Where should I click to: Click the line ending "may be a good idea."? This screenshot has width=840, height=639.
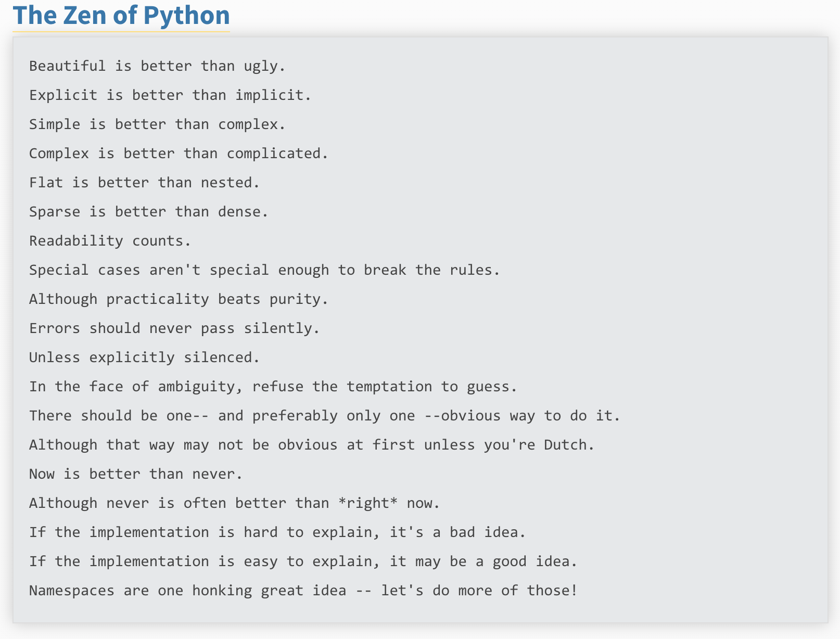click(303, 561)
